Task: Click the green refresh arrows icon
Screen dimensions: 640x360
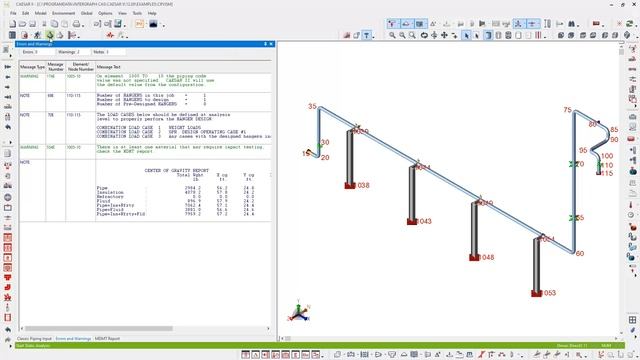Action: coord(631,24)
